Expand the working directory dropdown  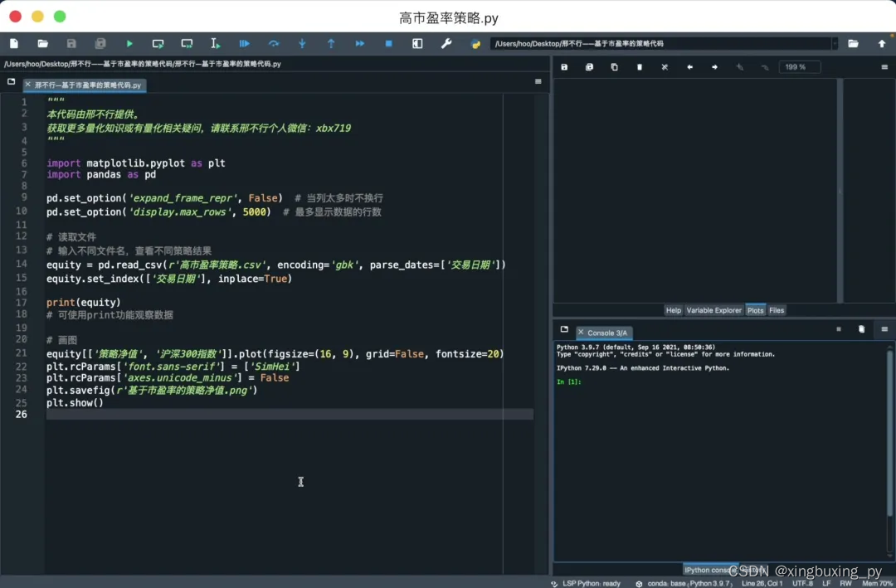point(835,43)
